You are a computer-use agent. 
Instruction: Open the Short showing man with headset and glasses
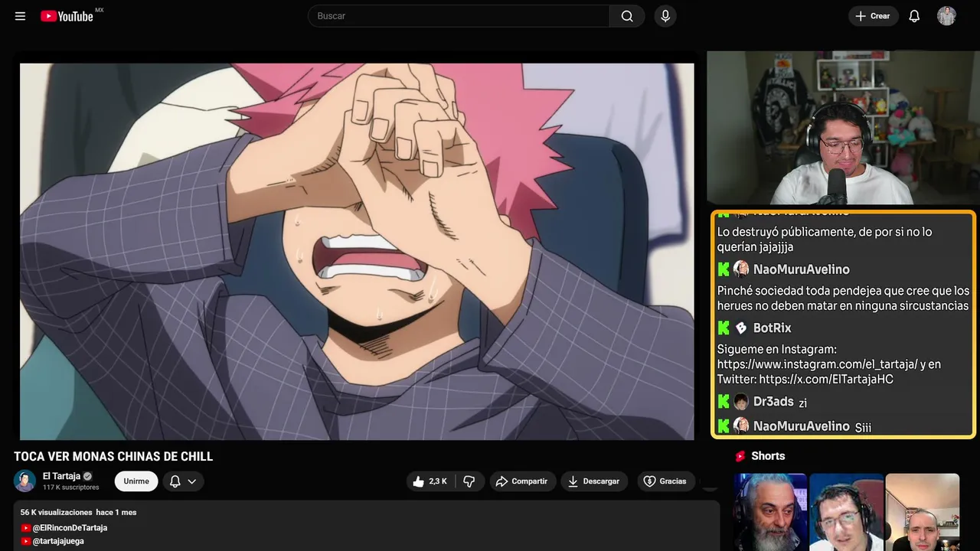846,512
